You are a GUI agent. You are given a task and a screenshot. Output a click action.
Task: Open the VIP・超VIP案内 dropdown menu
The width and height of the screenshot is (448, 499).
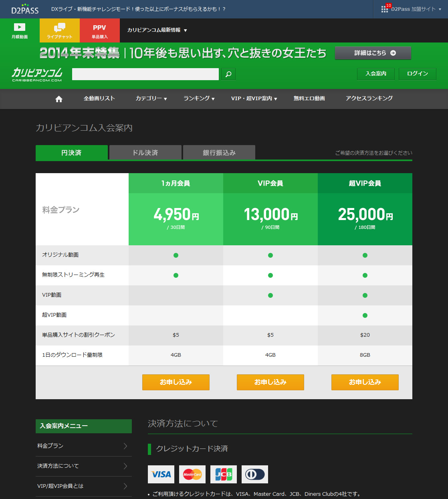coord(254,99)
